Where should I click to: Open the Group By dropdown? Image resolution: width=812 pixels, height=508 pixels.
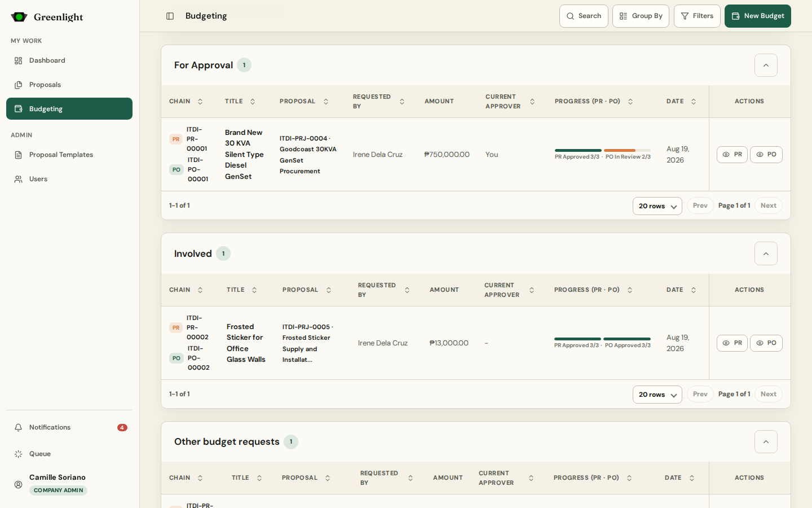click(641, 16)
